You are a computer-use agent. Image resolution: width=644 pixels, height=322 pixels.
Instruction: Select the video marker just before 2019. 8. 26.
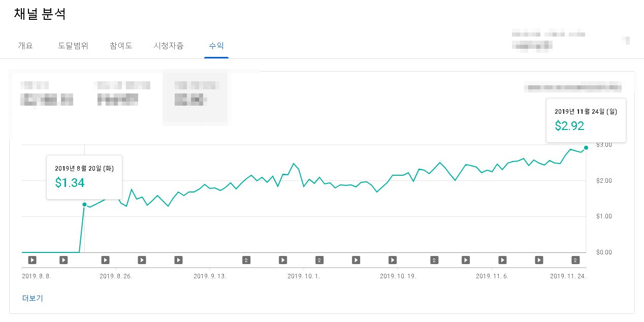click(x=105, y=260)
